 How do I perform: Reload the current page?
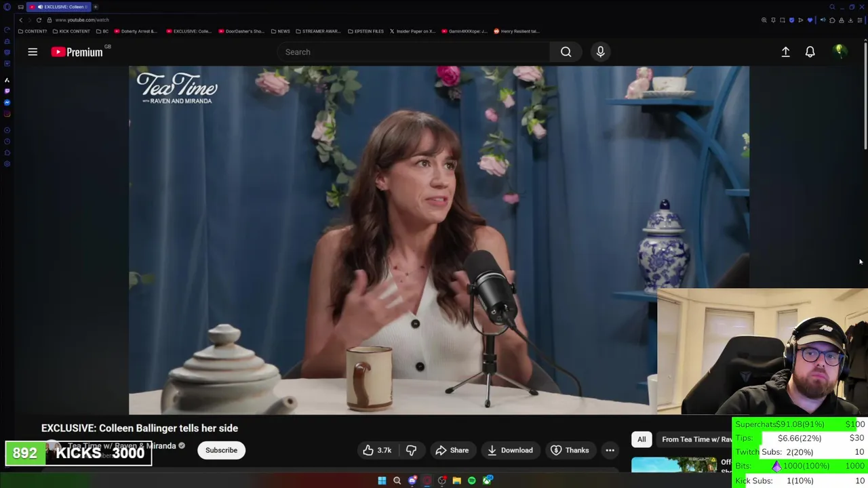click(39, 20)
